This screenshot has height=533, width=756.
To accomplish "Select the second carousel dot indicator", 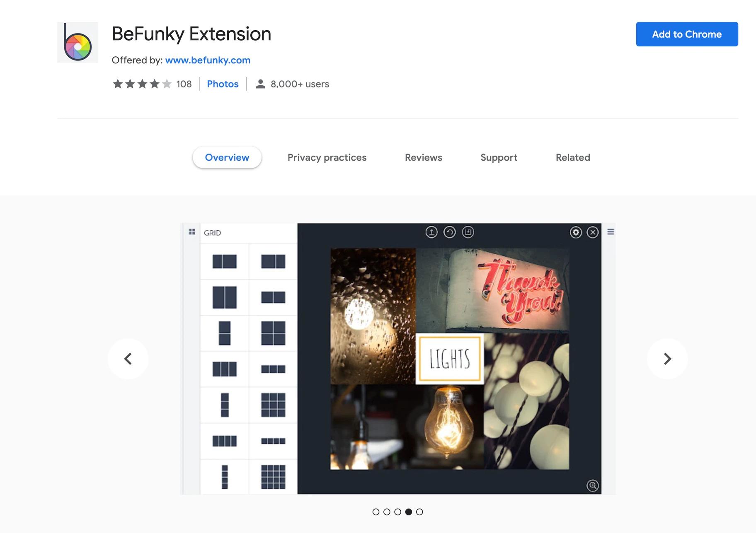I will pyautogui.click(x=387, y=512).
